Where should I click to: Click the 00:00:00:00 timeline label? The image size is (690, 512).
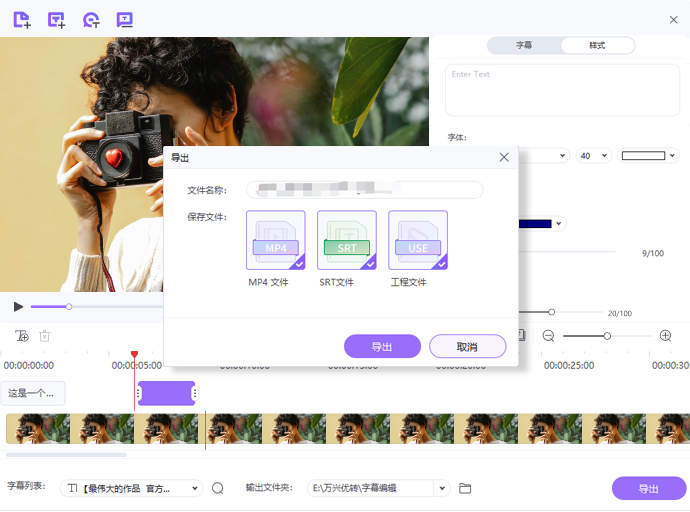point(29,366)
